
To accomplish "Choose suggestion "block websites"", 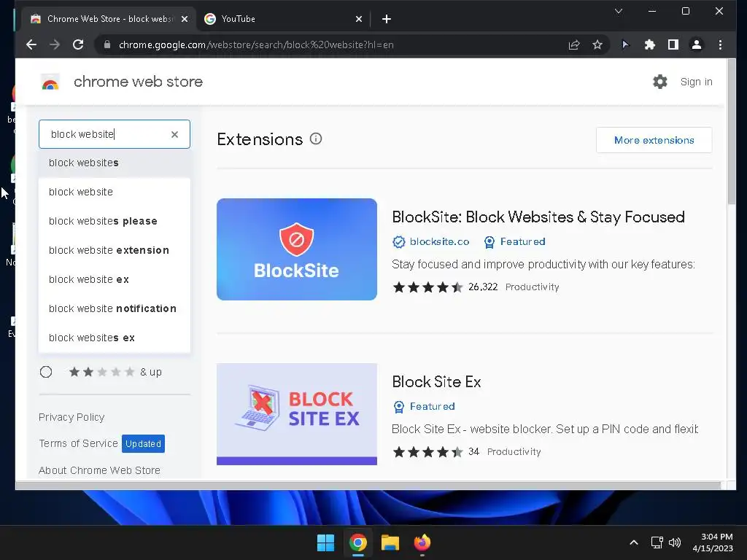I will click(x=115, y=163).
